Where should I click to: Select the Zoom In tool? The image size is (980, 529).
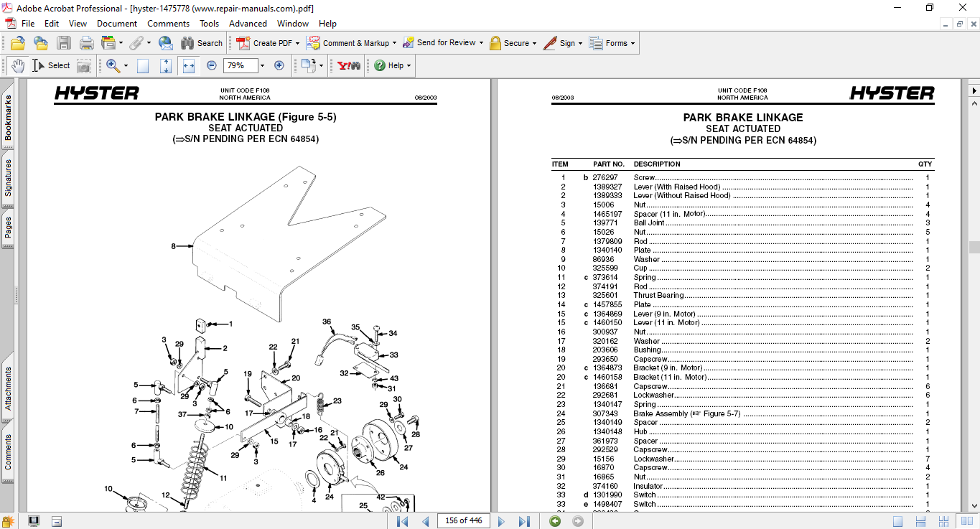pyautogui.click(x=112, y=65)
